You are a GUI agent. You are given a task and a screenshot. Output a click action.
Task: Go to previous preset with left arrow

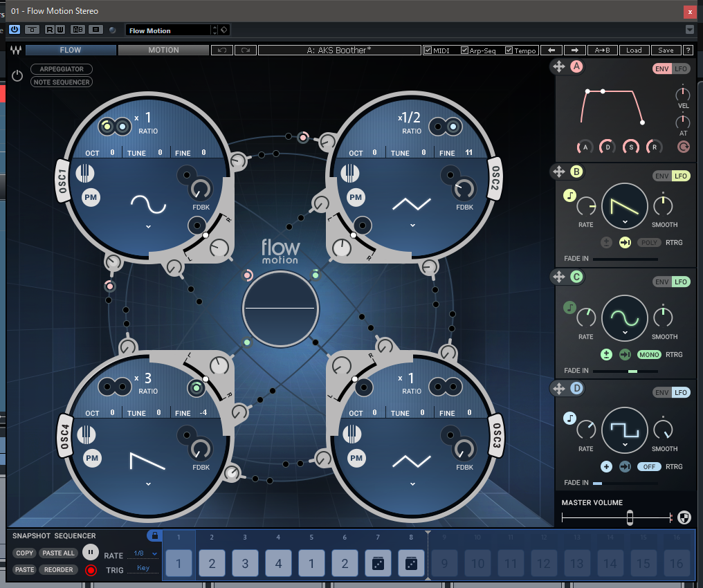coord(551,50)
